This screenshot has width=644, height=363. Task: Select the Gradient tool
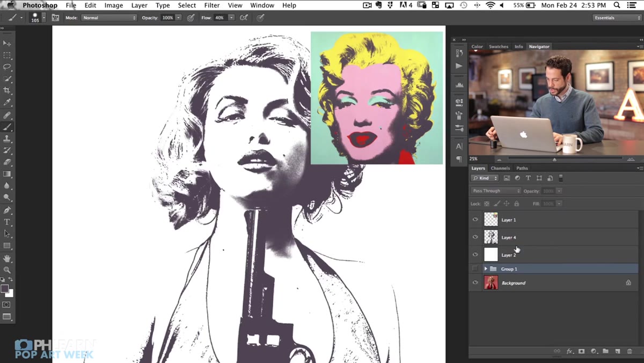tap(7, 175)
